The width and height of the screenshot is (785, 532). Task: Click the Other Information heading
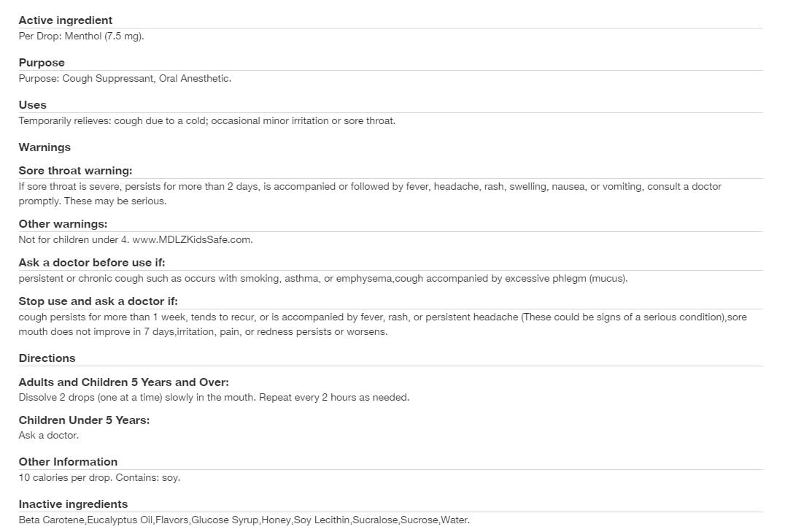68,462
